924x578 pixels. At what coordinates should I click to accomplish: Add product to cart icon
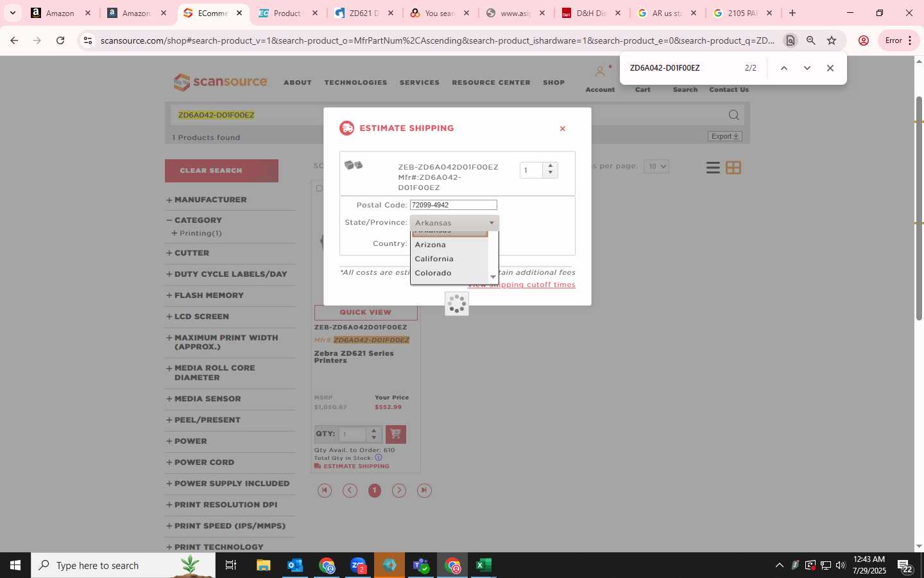point(395,434)
